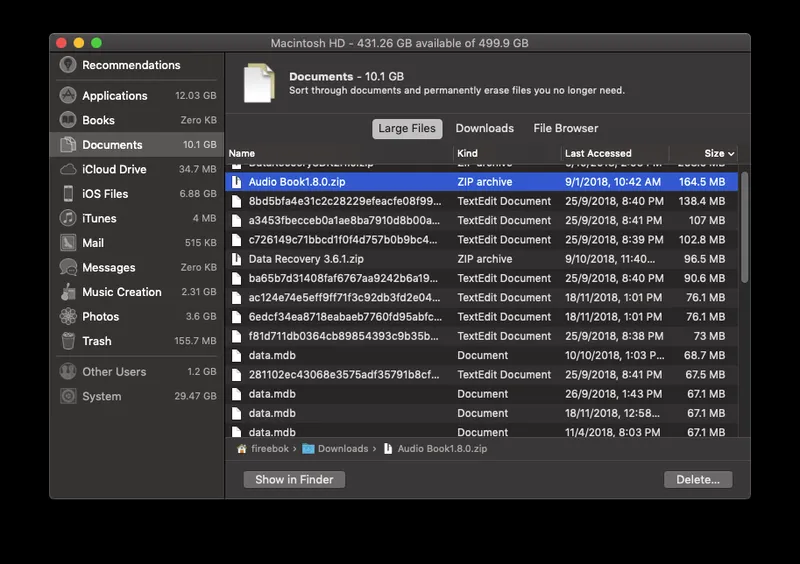Select Trash 155.7 MB size value
Viewport: 800px width, 564px height.
[x=195, y=341]
